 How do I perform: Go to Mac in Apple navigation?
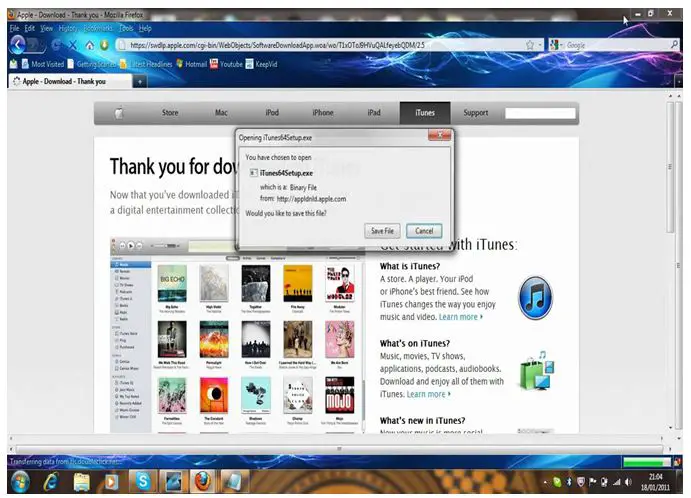(221, 113)
